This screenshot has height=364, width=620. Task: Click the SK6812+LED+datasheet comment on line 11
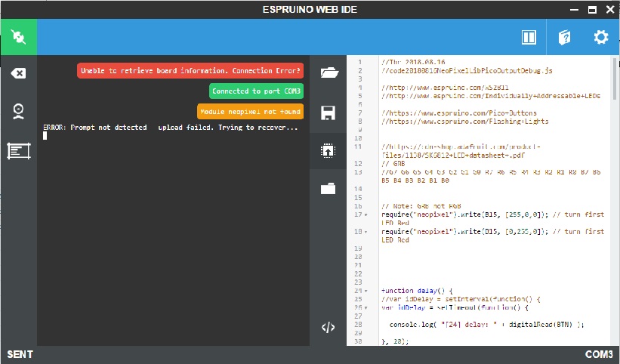(461, 151)
